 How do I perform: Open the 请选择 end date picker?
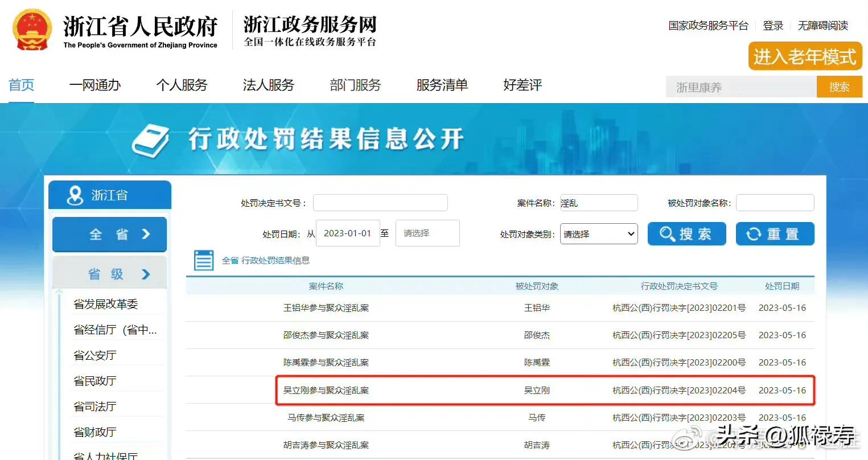pos(427,233)
